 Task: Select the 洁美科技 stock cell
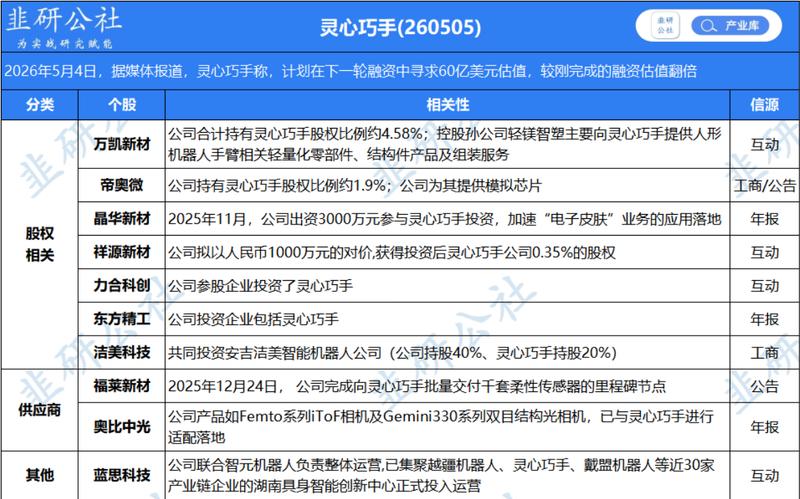[x=121, y=353]
